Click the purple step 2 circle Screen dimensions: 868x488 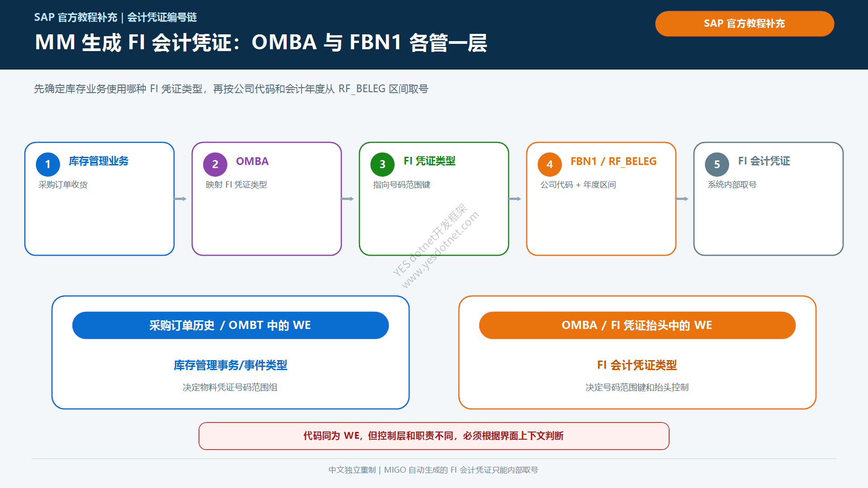215,164
